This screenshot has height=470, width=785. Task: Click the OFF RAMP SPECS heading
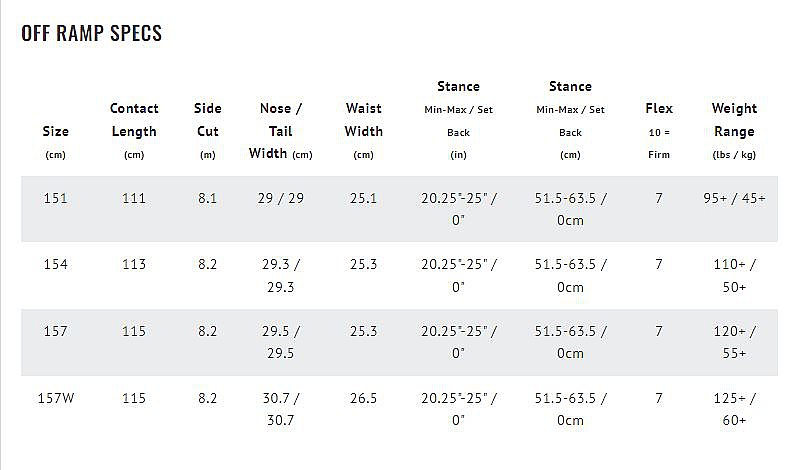91,34
